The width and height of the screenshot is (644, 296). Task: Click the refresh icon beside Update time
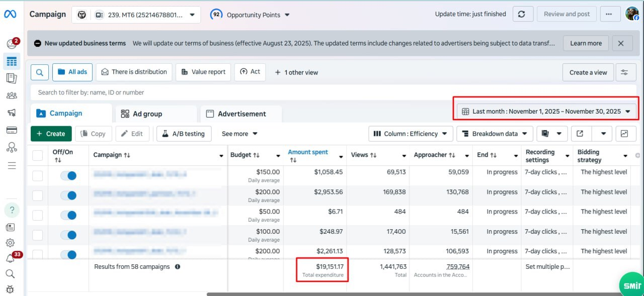(523, 14)
